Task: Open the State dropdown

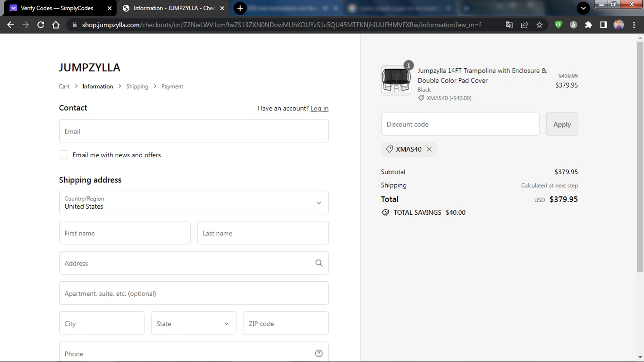Action: (194, 323)
